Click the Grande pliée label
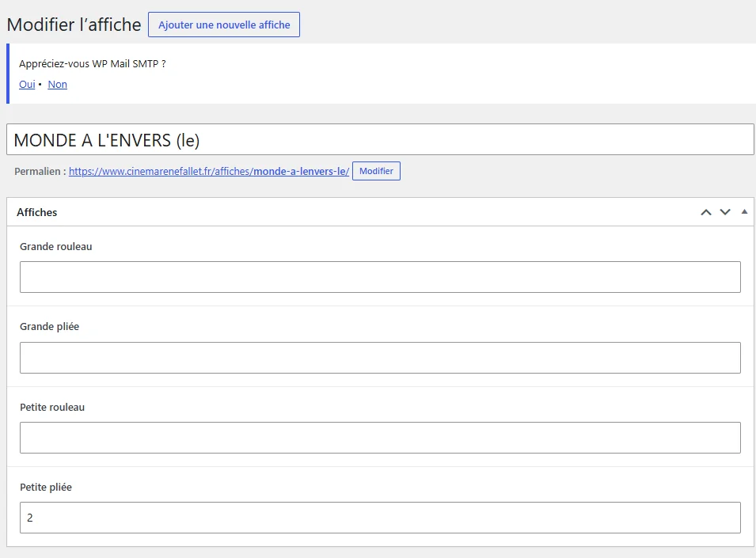The height and width of the screenshot is (558, 756). click(x=49, y=327)
